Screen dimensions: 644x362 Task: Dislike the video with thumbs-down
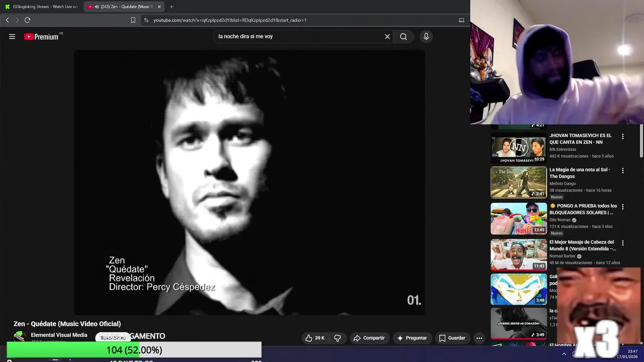pos(338,338)
